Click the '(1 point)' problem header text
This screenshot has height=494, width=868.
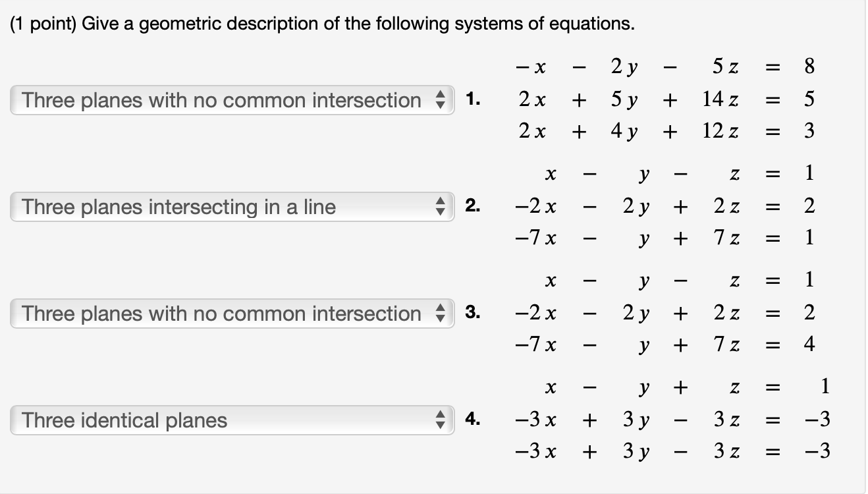point(40,23)
